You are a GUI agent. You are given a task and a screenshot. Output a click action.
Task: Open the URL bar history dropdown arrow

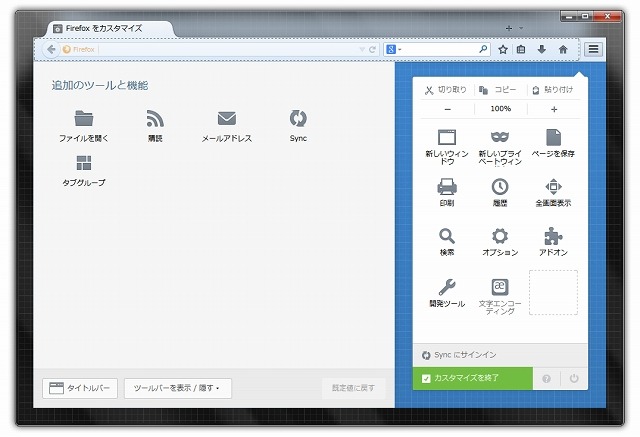coord(362,49)
